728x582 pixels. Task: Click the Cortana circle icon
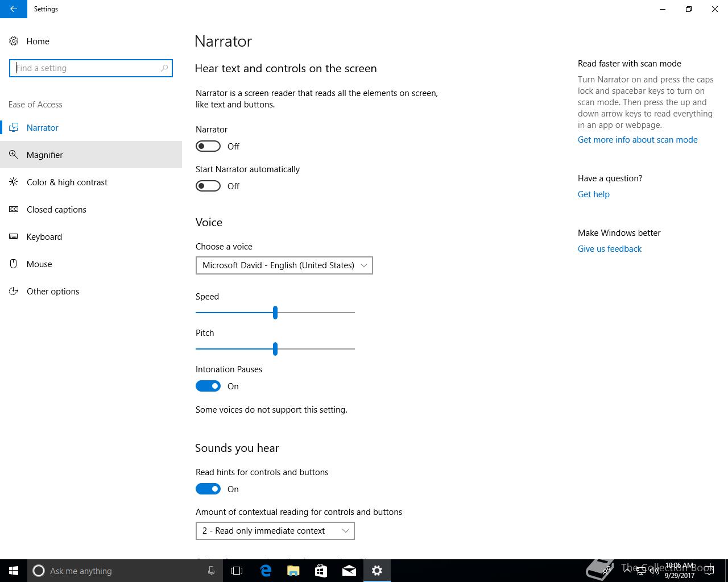click(x=39, y=571)
